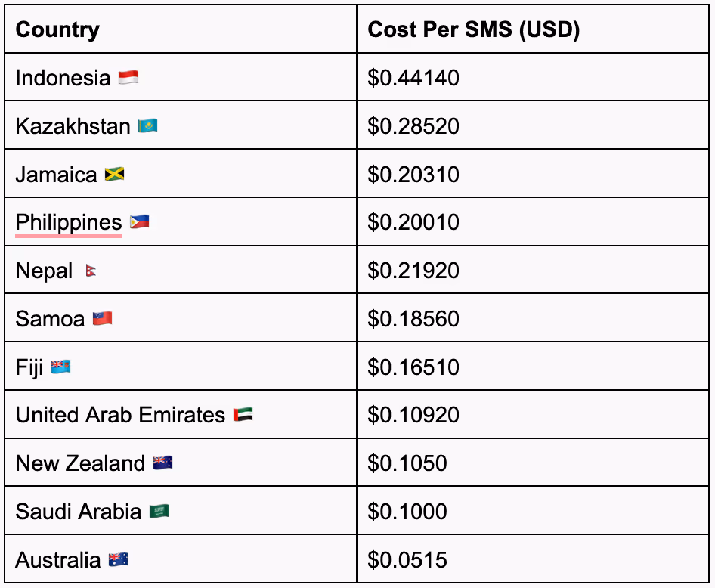Click the Indonesia flag icon

(x=128, y=78)
